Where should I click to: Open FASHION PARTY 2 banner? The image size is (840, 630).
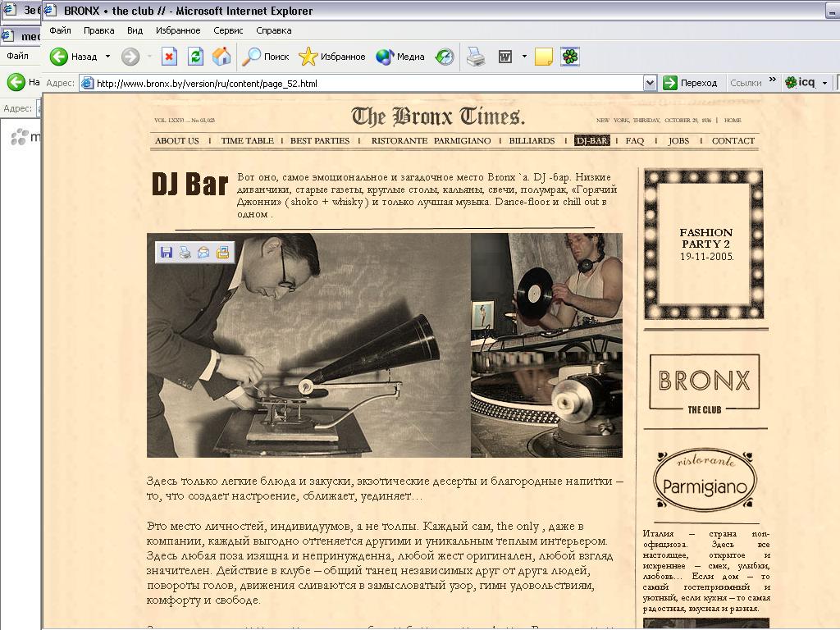[704, 244]
